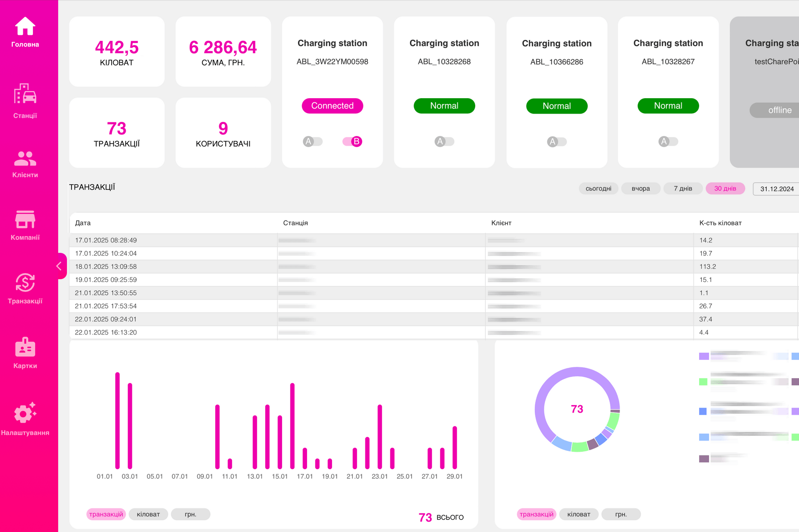The image size is (799, 532).
Task: Switch bar chart to кіловат
Action: 149,514
